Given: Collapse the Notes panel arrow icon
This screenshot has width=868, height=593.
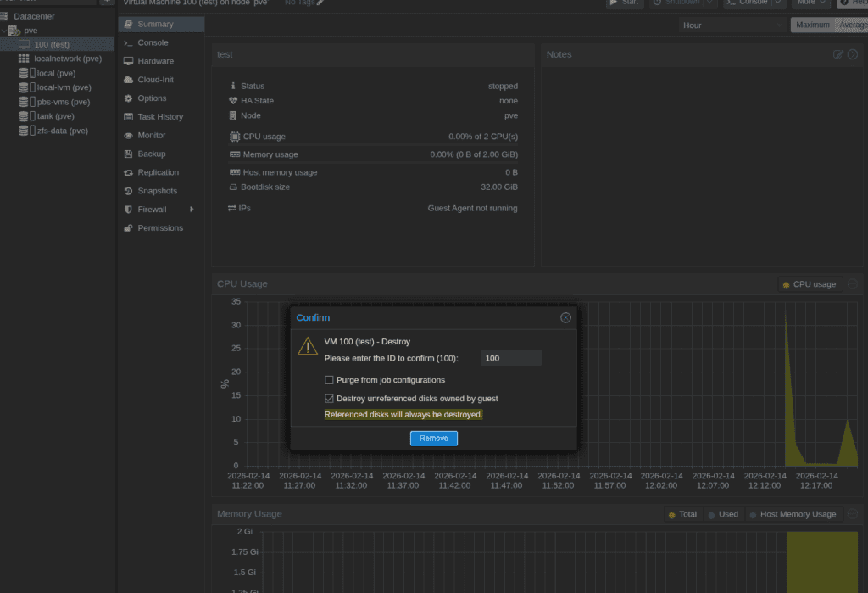Looking at the screenshot, I should click(x=853, y=54).
